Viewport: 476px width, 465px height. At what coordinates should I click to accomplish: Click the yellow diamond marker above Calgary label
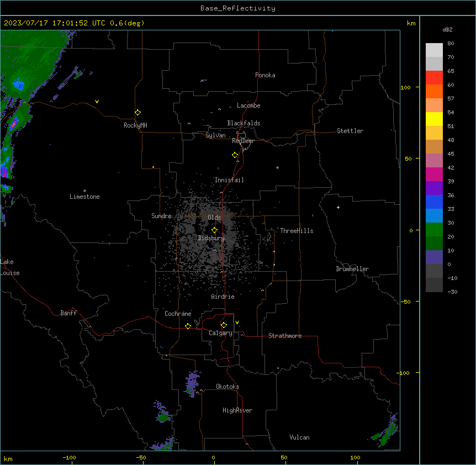pyautogui.click(x=224, y=325)
